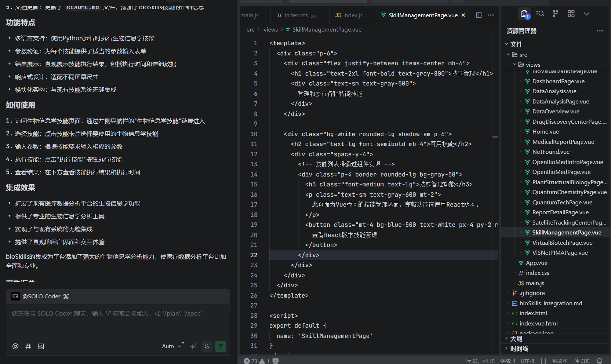Change the UTF-8 file encoding

coord(527,361)
